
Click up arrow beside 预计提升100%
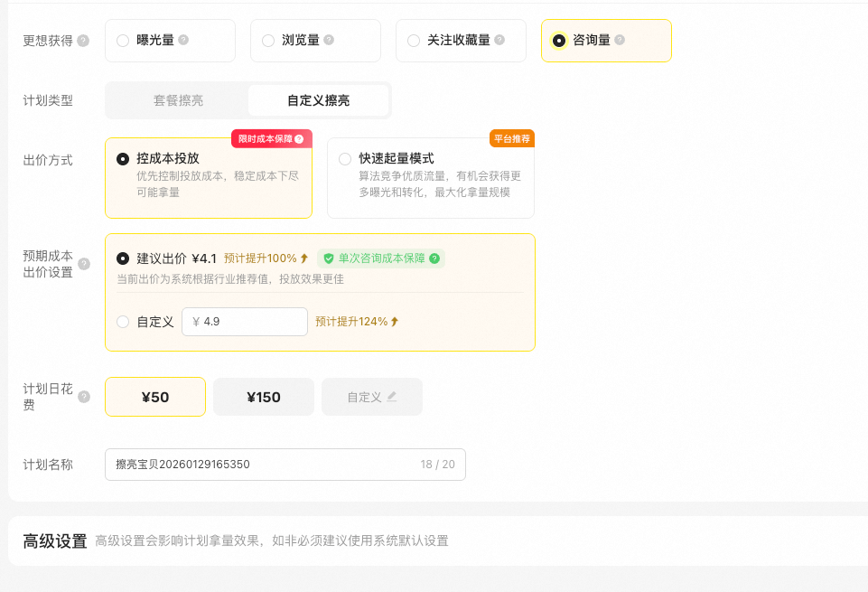pyautogui.click(x=303, y=258)
